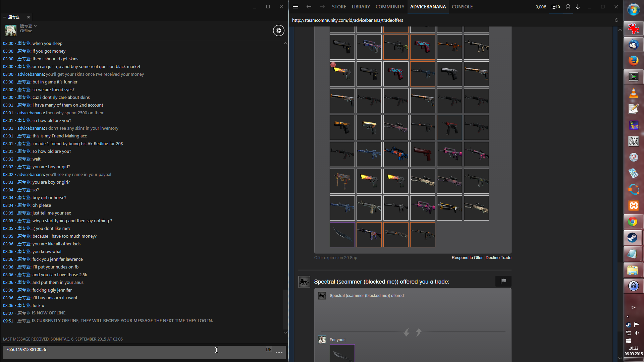
Task: Open the chat tab list ellipsis
Action: click(x=4, y=17)
